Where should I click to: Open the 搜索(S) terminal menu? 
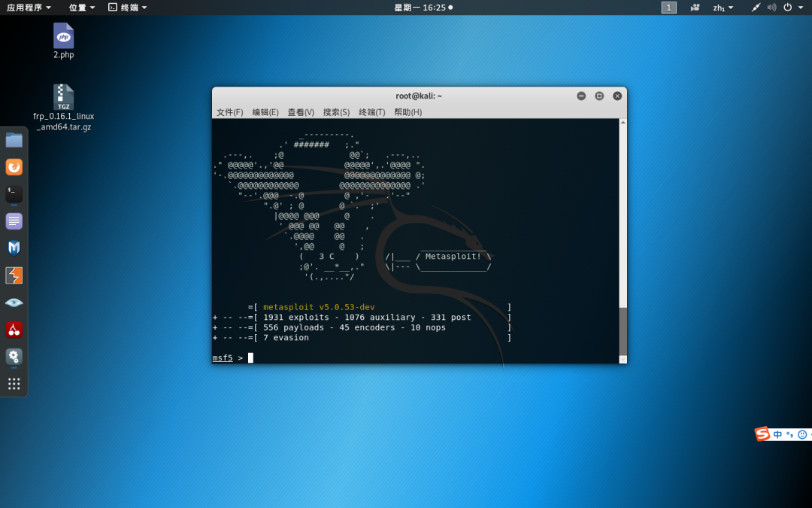336,112
